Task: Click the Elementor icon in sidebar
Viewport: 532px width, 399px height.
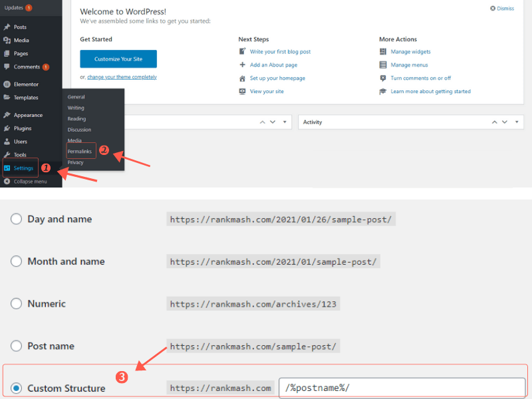Action: click(7, 84)
